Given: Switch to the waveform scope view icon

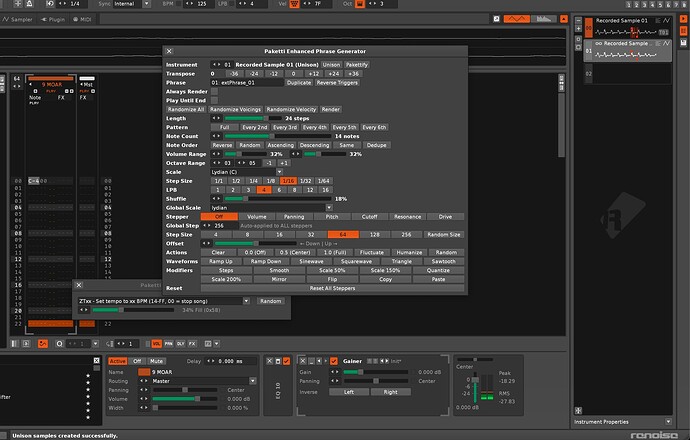Looking at the screenshot, I should pos(516,18).
